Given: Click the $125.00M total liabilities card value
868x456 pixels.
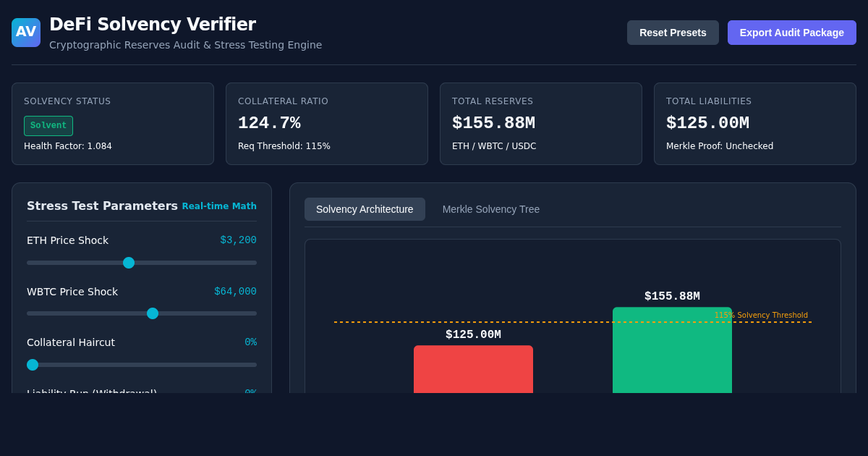Looking at the screenshot, I should 707,123.
